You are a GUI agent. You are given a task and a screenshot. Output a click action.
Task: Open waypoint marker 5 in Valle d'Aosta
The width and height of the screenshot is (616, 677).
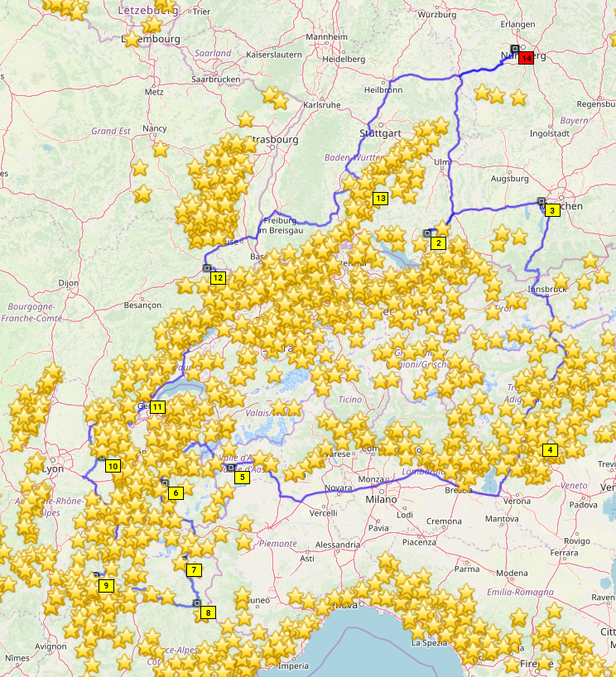coord(243,476)
